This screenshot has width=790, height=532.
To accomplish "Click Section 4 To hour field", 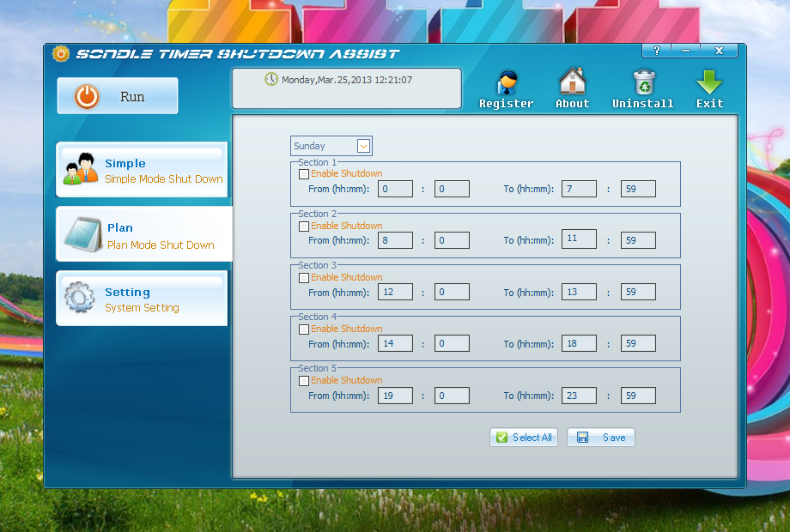I will [x=579, y=343].
